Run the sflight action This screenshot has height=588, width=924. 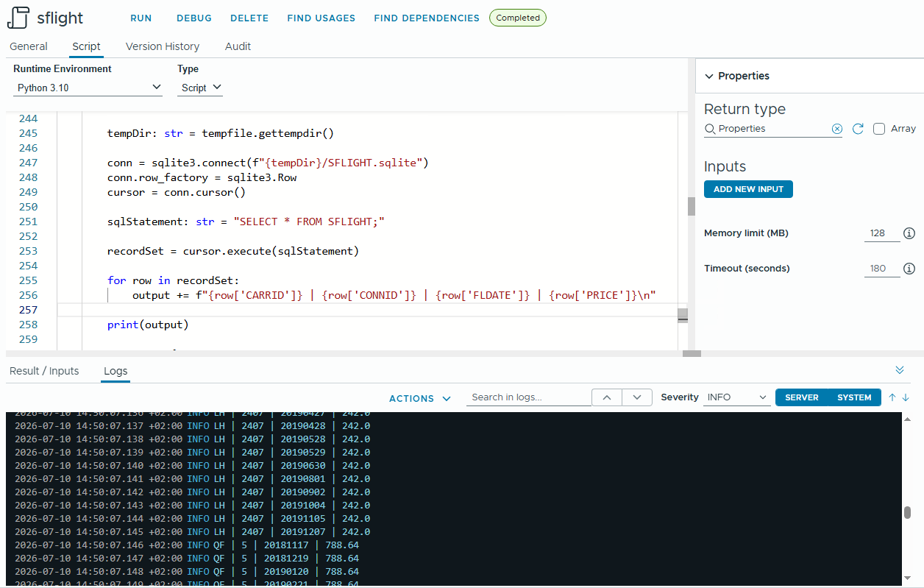click(141, 18)
